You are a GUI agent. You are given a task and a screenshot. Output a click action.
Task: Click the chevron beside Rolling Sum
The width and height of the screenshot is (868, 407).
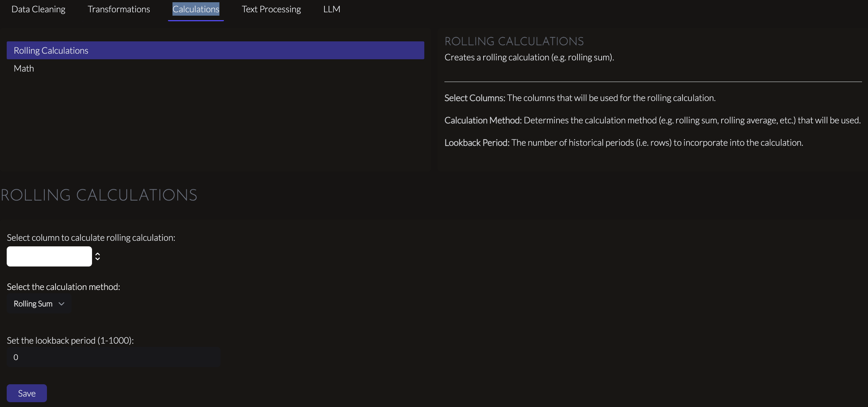62,304
